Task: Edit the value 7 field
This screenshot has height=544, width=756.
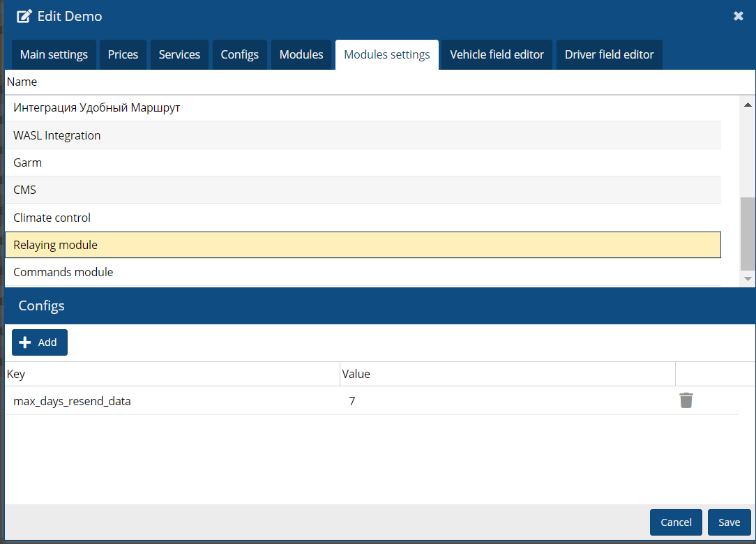Action: point(506,401)
